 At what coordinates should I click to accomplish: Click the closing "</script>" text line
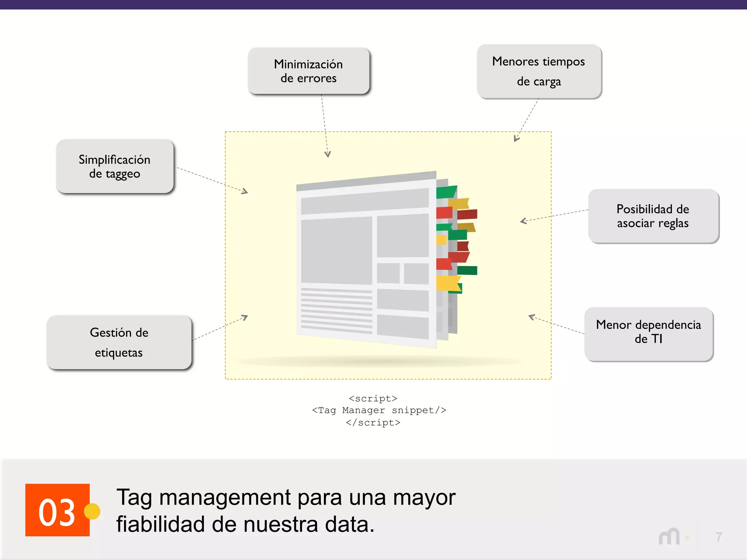pyautogui.click(x=373, y=423)
